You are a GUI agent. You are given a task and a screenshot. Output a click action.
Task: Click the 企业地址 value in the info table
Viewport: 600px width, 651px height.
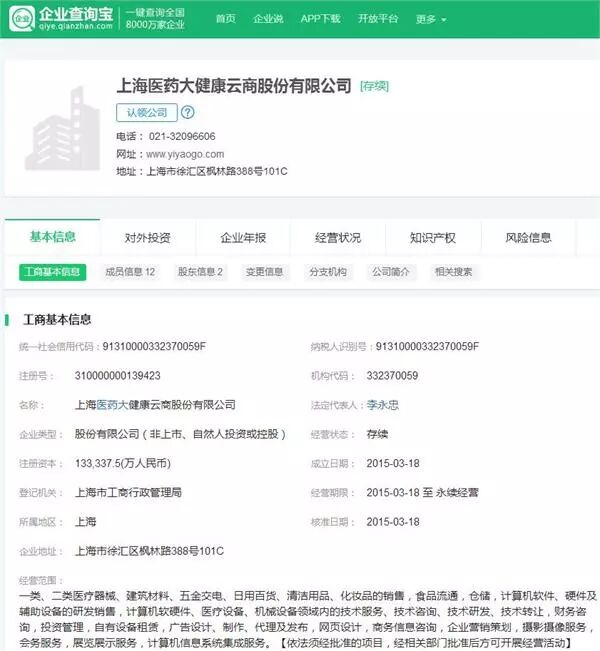tap(149, 551)
